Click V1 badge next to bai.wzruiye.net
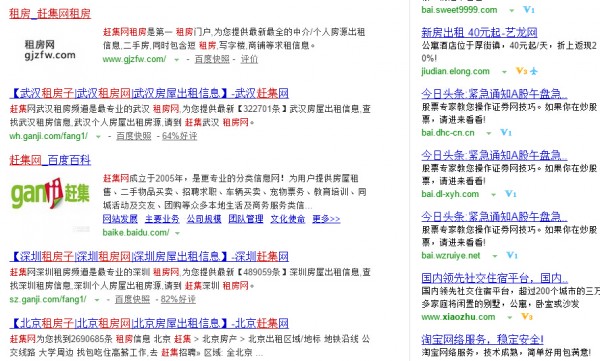This screenshot has width=600, height=361. tap(512, 255)
